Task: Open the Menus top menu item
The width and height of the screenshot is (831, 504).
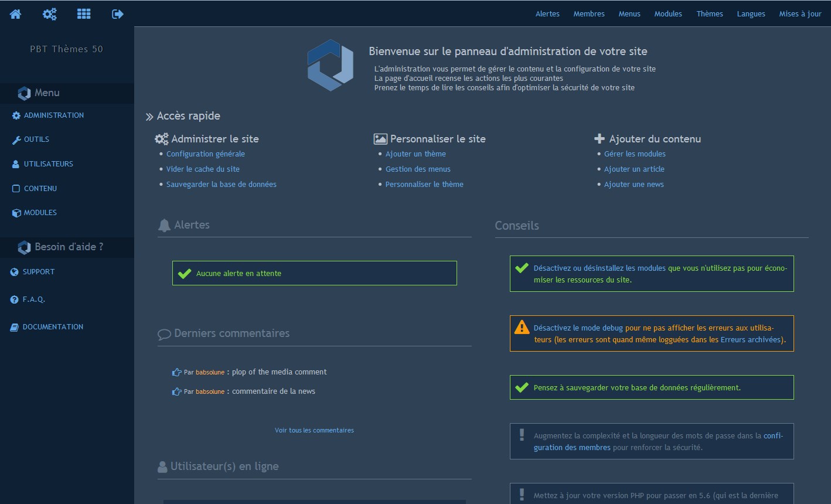Action: pyautogui.click(x=629, y=14)
